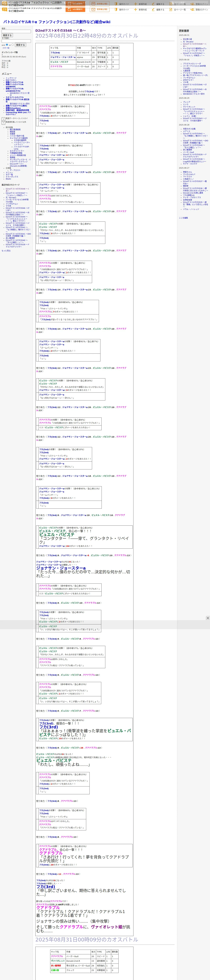The image size is (210, 980).
Task: Click もっと見る below recent pages
Action: 6,251
